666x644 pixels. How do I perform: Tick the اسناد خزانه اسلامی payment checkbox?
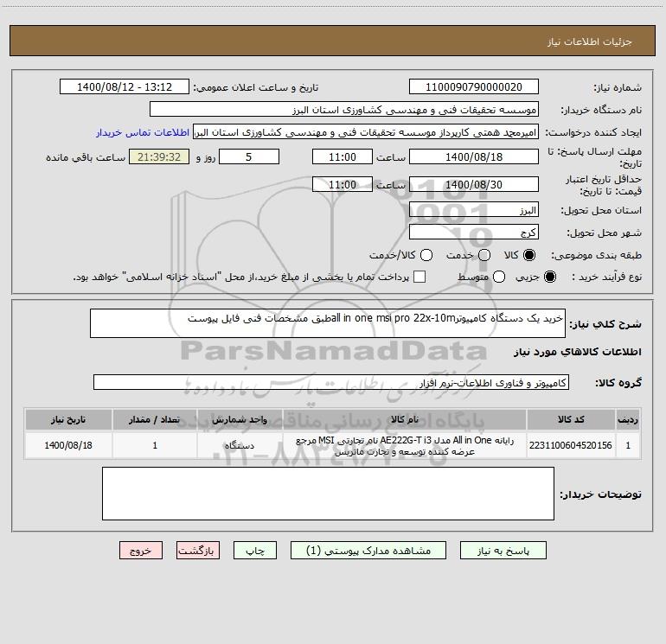[x=419, y=277]
